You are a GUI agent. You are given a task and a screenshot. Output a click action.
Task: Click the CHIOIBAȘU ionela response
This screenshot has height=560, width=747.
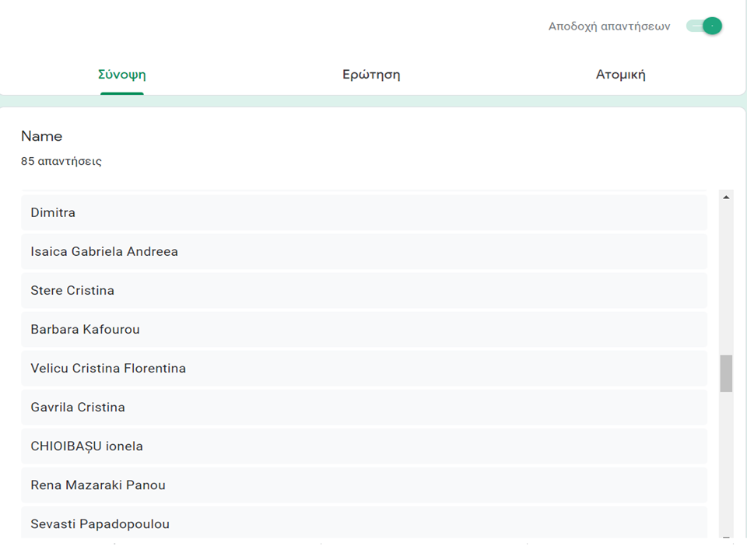364,446
